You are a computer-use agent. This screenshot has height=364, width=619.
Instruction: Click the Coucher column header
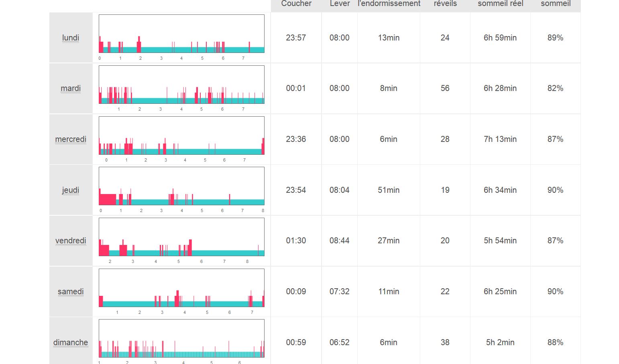[x=296, y=4]
